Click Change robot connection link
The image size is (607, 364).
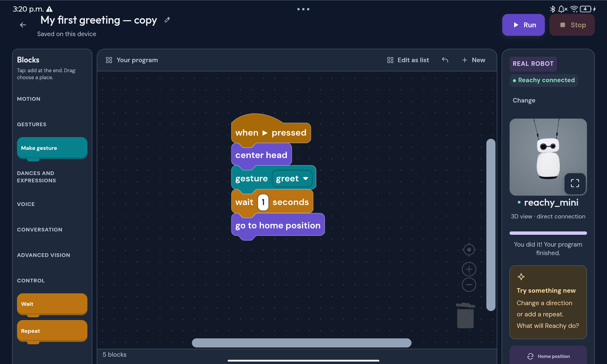pos(524,100)
